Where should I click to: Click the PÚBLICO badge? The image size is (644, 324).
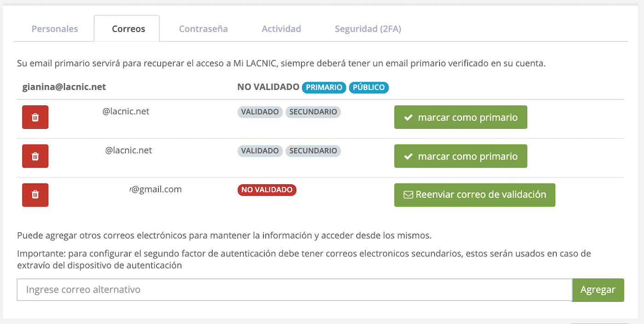pos(369,87)
